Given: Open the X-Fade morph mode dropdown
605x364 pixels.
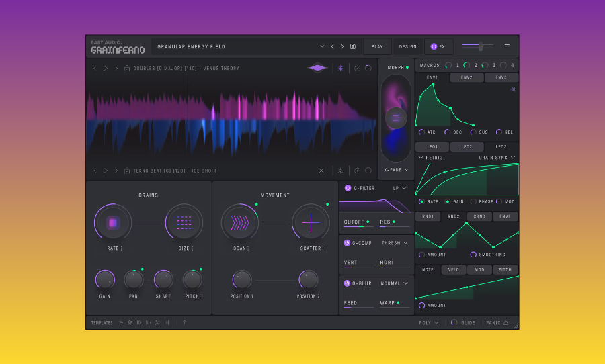Looking at the screenshot, I should point(396,170).
